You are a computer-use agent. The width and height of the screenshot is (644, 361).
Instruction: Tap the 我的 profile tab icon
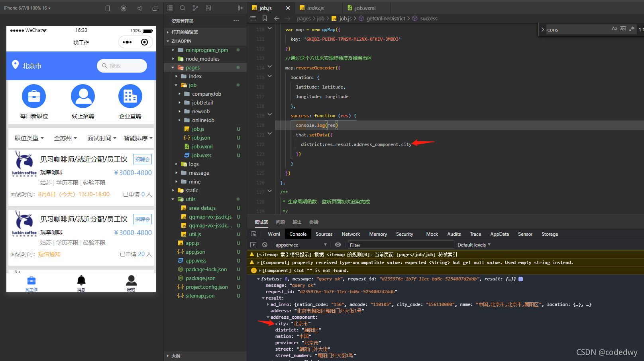pos(131,280)
